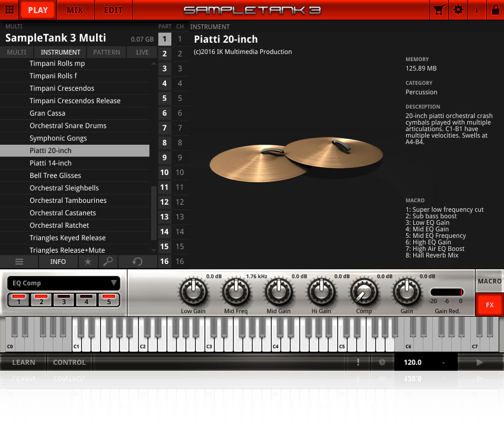
Task: Trigger MIDI panic exclamation icon
Action: [358, 361]
